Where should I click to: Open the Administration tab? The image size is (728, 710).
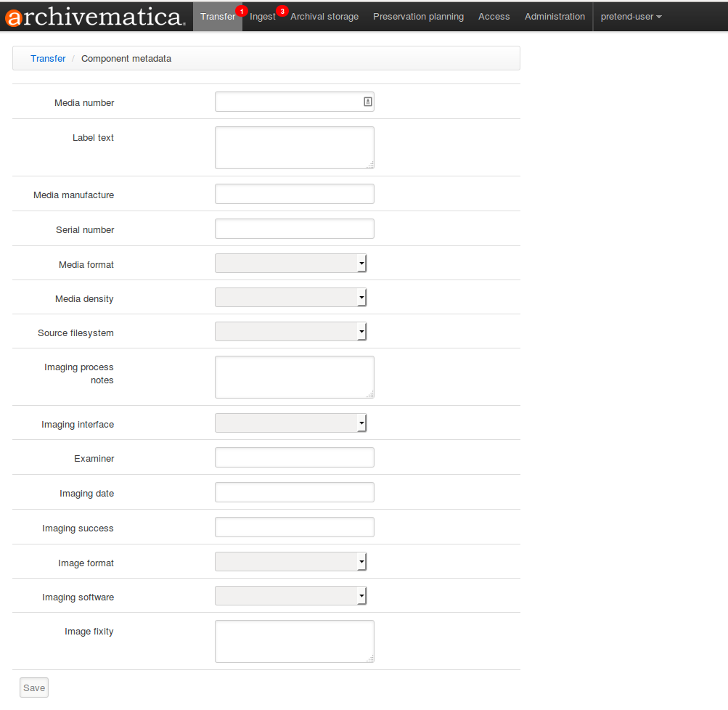555,17
